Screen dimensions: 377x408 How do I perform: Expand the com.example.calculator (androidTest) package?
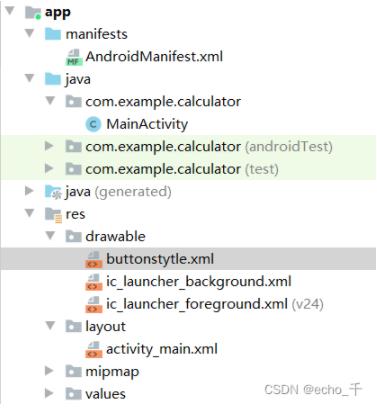coord(49,146)
